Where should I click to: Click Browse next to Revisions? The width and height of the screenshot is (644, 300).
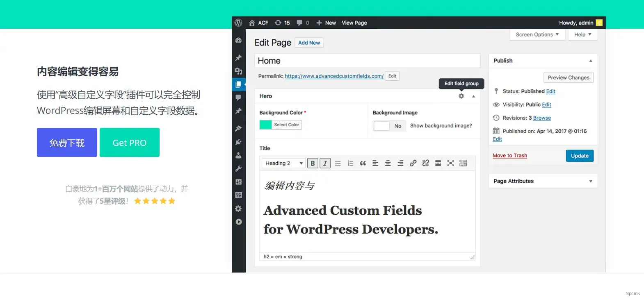coord(542,118)
